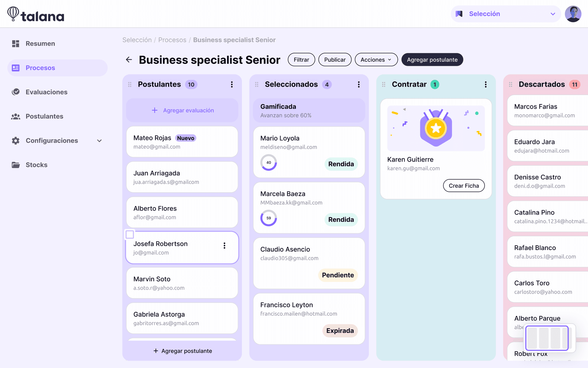Image resolution: width=588 pixels, height=368 pixels.
Task: Click the back arrow beside the title
Action: (x=129, y=60)
